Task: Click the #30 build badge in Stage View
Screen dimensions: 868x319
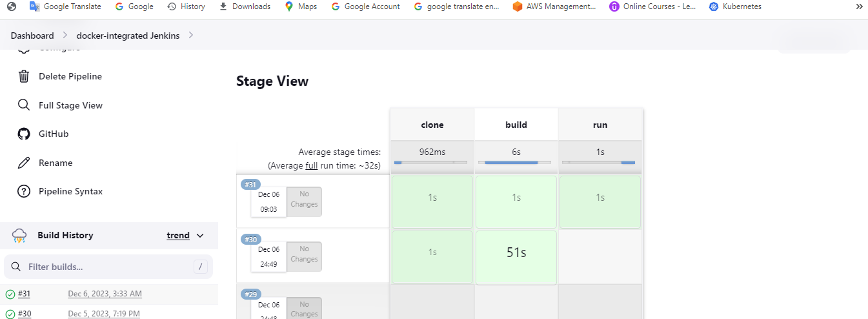Action: coord(250,240)
